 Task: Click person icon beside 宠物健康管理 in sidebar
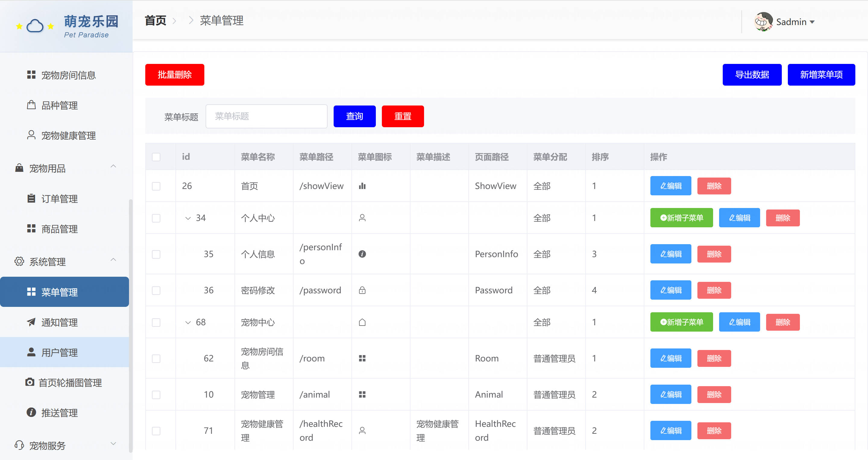pyautogui.click(x=31, y=135)
